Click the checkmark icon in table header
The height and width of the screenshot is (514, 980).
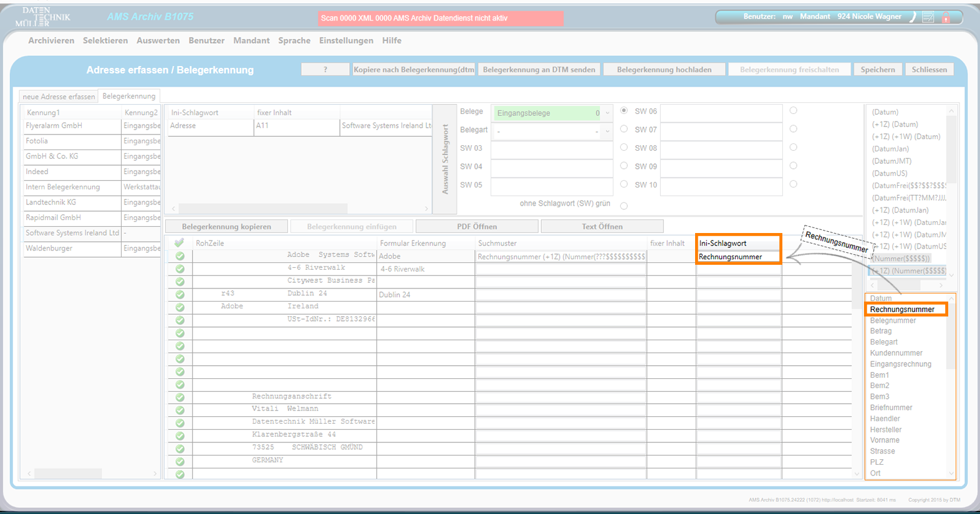(180, 243)
